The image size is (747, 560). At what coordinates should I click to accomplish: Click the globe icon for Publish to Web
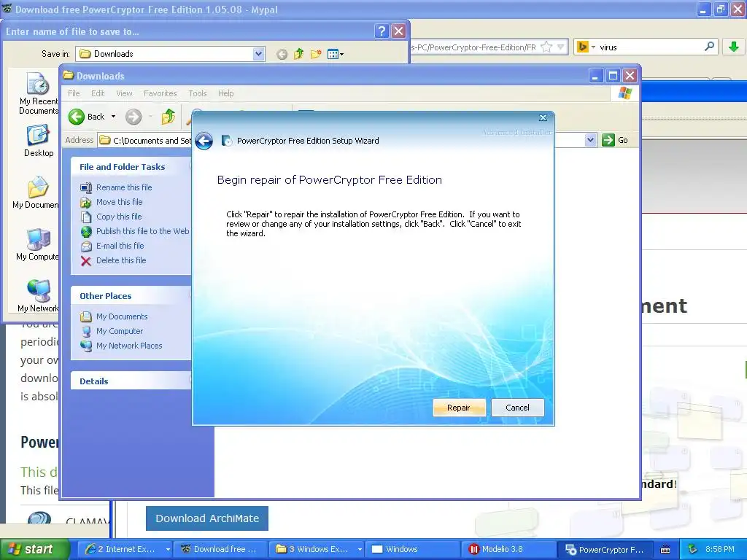86,231
